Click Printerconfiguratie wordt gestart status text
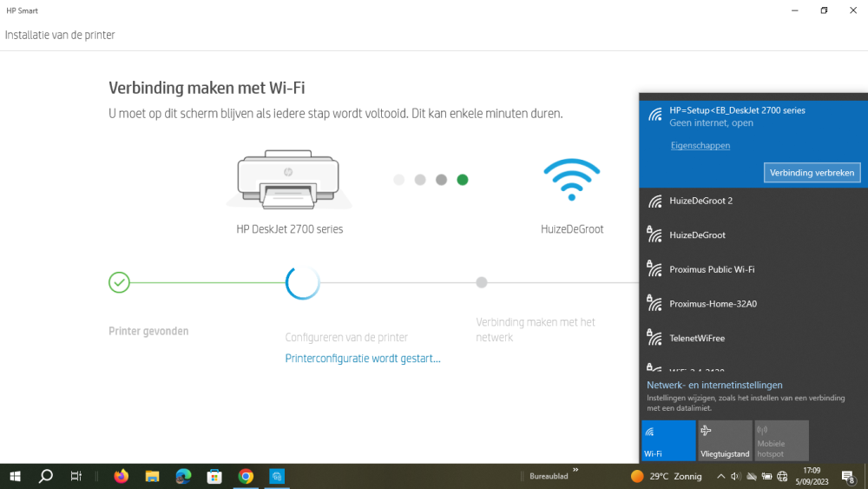The width and height of the screenshot is (868, 489). click(x=363, y=359)
